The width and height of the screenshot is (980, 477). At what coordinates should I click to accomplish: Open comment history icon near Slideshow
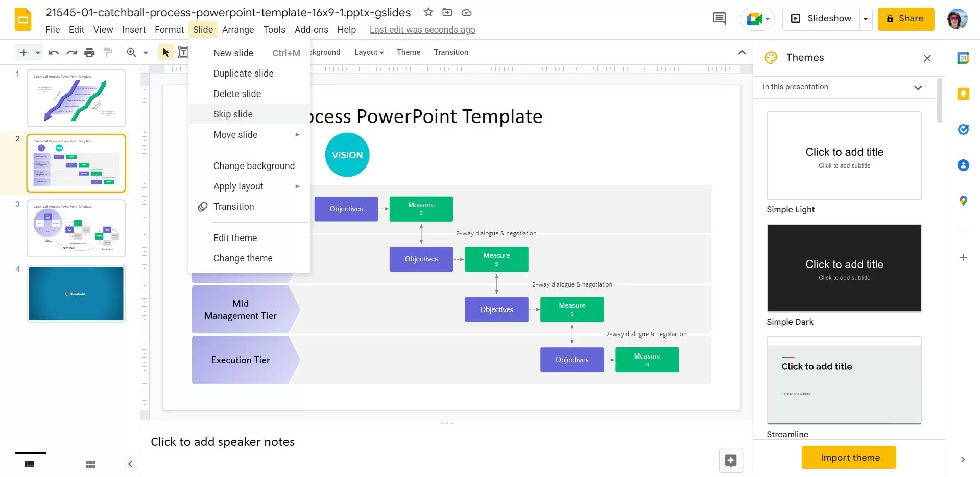click(x=719, y=18)
